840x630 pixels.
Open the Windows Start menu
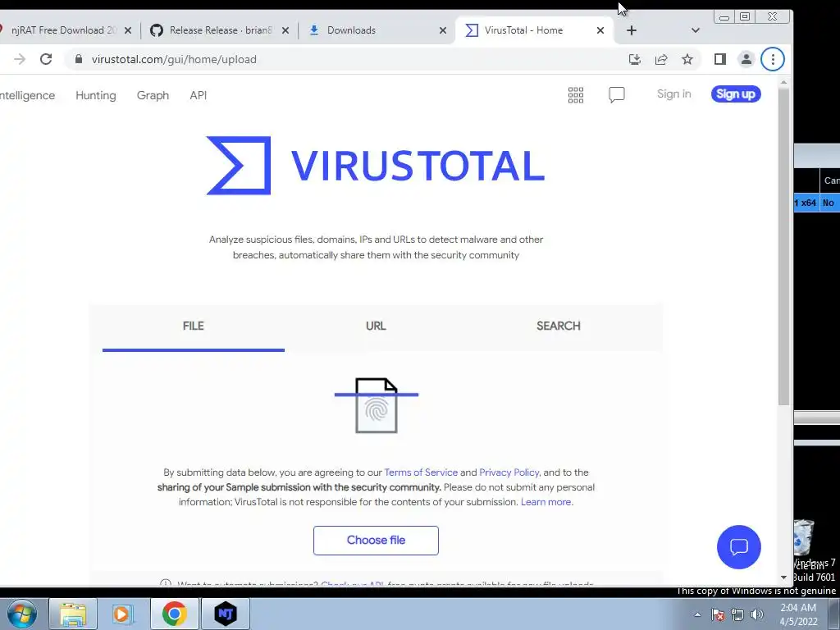point(22,614)
